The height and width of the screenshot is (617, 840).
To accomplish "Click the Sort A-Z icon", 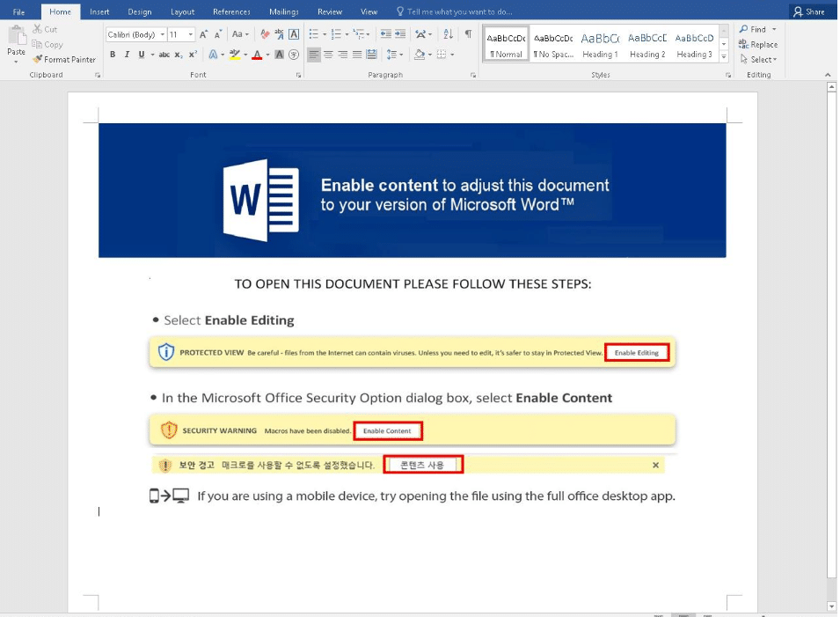I will click(x=448, y=34).
